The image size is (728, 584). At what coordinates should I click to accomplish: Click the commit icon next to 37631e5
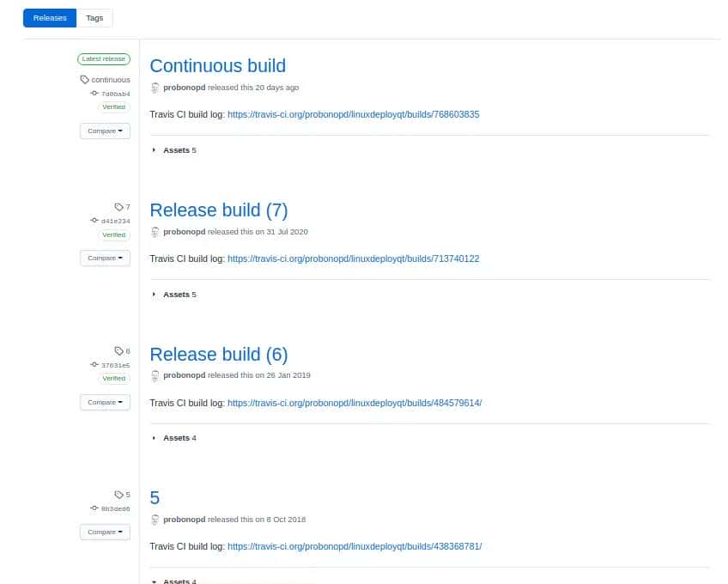94,365
